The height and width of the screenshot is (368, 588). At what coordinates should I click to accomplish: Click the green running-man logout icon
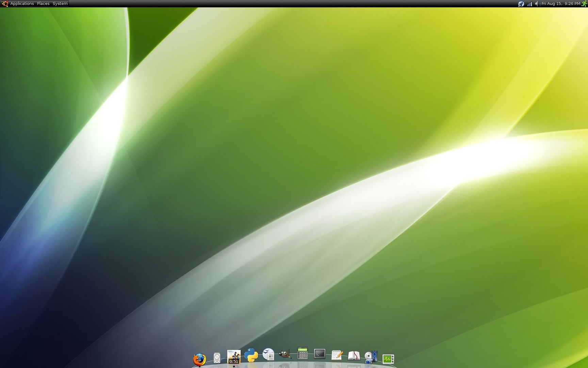(584, 4)
